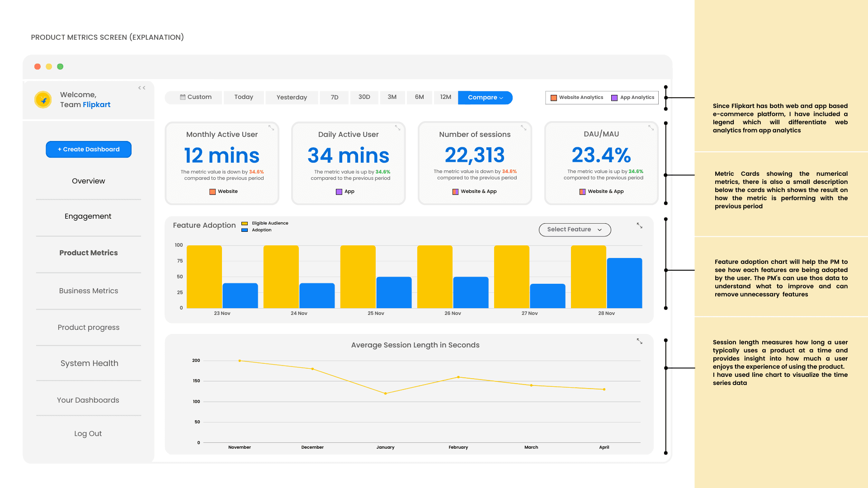Click Log Out in the sidebar
Screen dimensions: 868x488
click(x=88, y=434)
